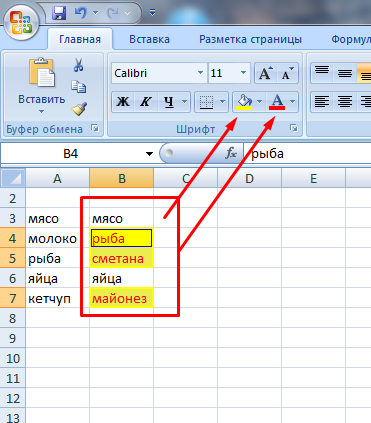Undo the last action
This screenshot has height=423, width=371.
point(81,13)
